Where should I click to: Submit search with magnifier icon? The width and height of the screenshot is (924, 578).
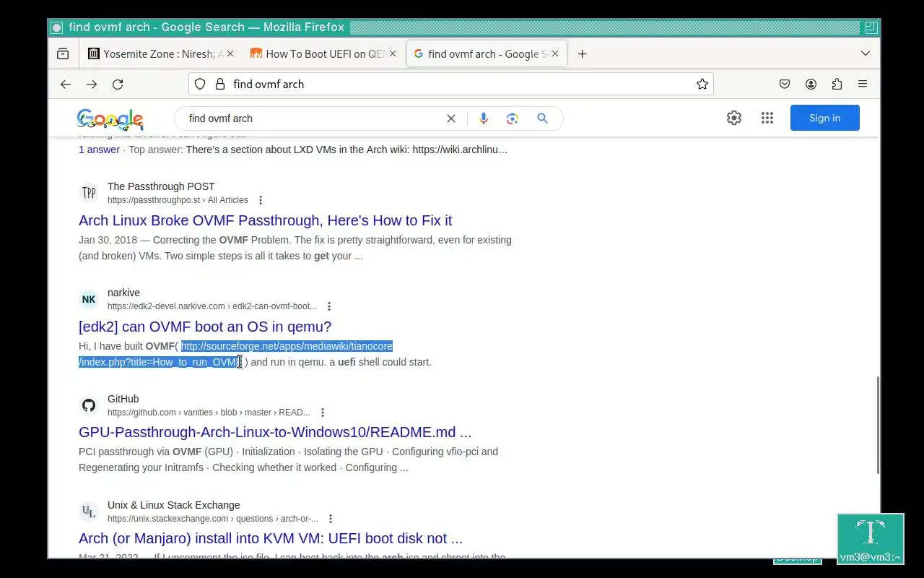pos(543,118)
